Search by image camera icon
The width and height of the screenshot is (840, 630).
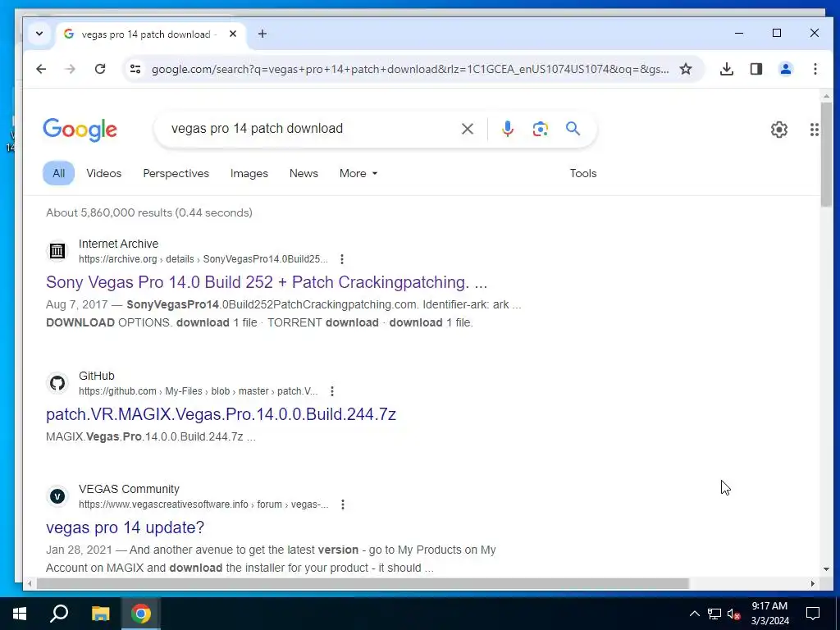(x=540, y=129)
